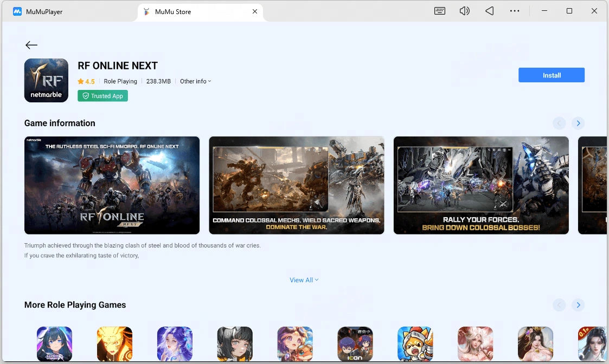Image resolution: width=609 pixels, height=364 pixels.
Task: Click the Role Playing category label
Action: (120, 81)
